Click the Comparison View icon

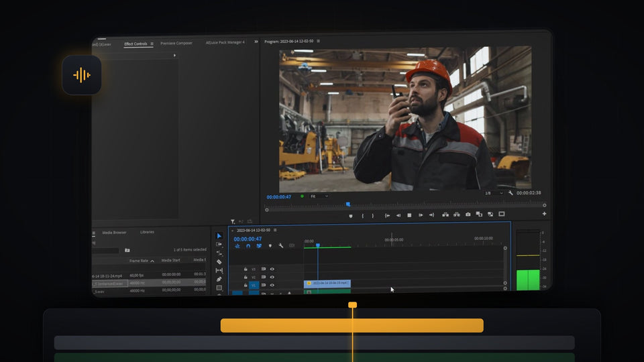click(479, 215)
